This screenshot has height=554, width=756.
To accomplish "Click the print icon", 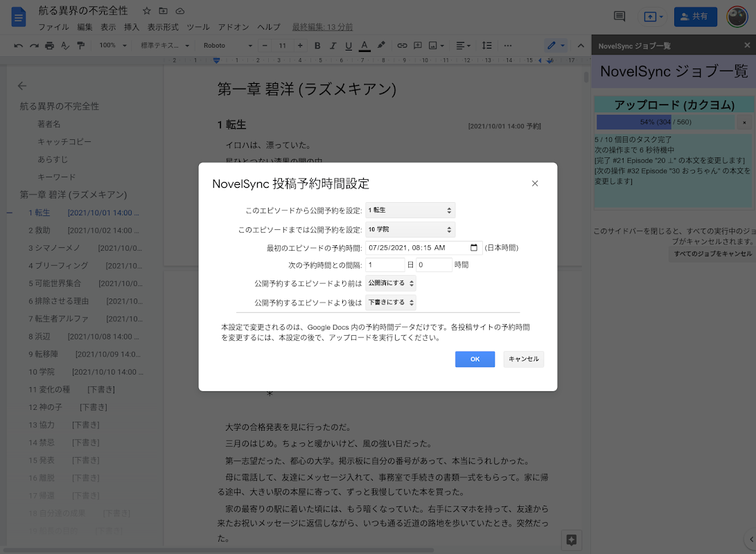I will [50, 46].
